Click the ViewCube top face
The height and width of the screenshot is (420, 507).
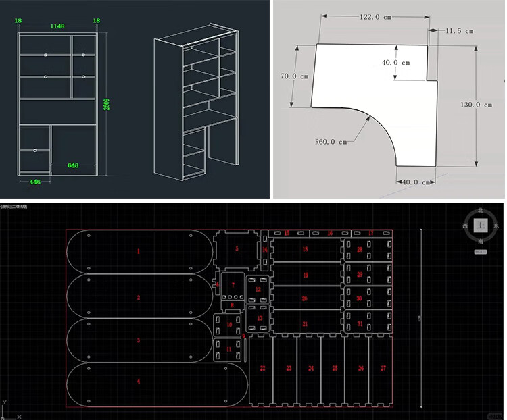tap(481, 225)
